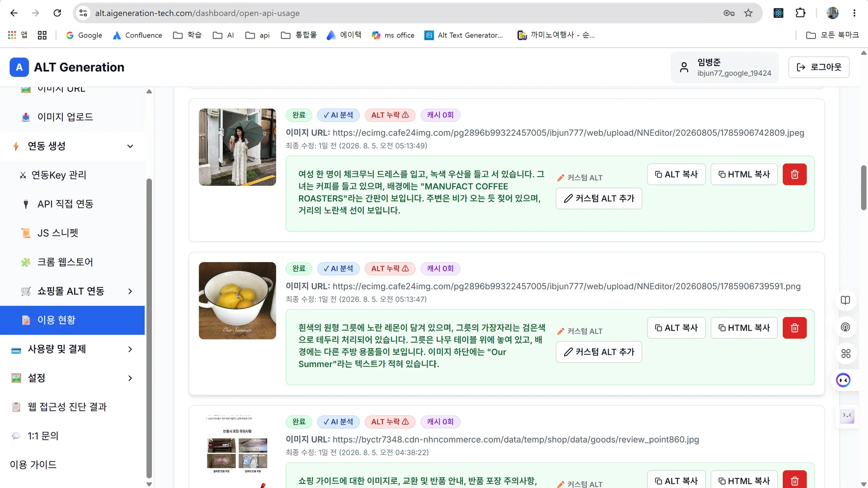
Task: Collapse the 연동 생성 section
Action: click(x=130, y=146)
